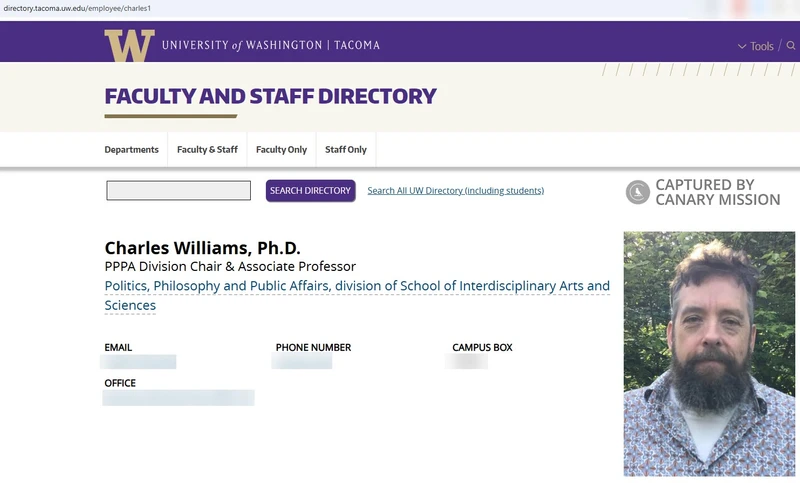Switch to the Staff Only tab
Viewport: 800px width, 483px height.
point(346,149)
